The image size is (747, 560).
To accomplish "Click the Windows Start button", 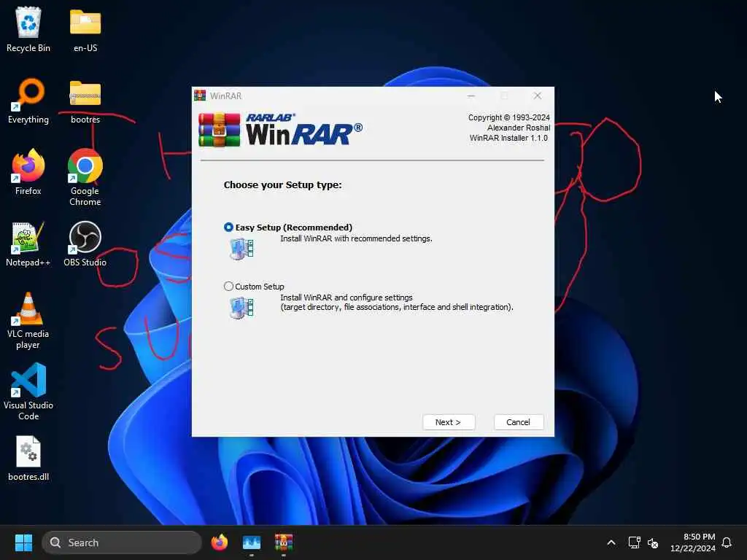I will [23, 542].
